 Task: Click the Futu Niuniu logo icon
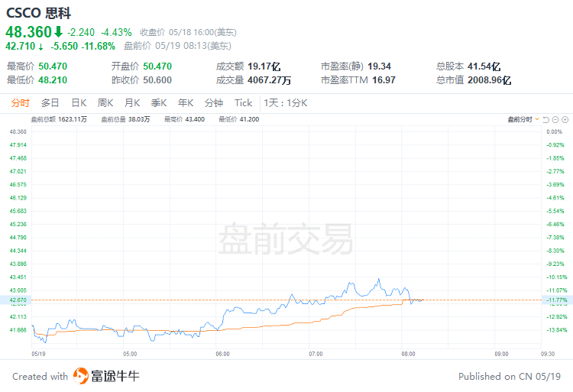[x=80, y=376]
